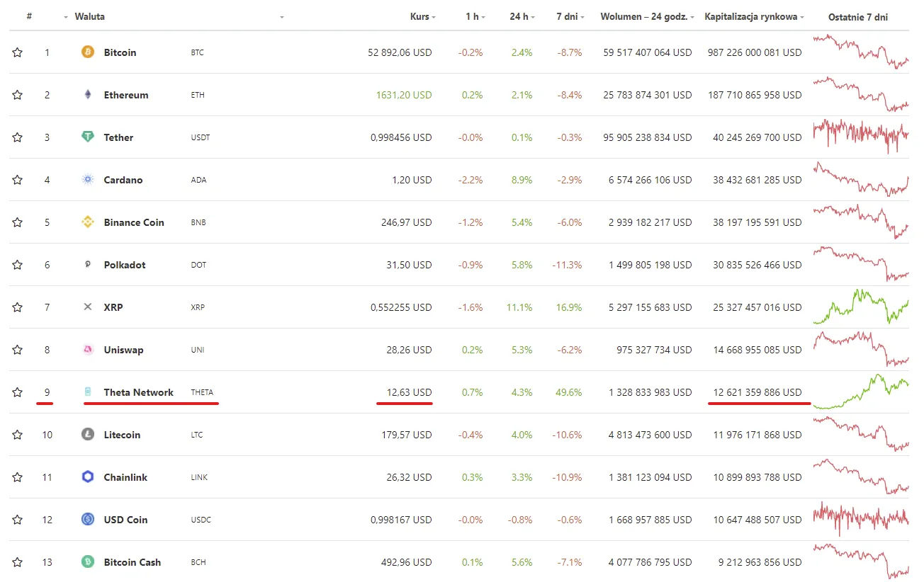The image size is (924, 582).
Task: Sort table by rank number column
Action: coord(29,16)
